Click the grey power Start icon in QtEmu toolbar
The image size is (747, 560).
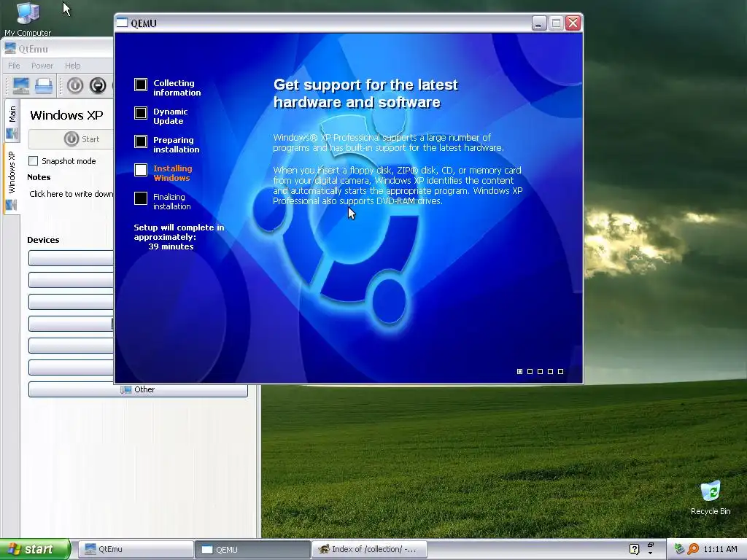point(75,86)
